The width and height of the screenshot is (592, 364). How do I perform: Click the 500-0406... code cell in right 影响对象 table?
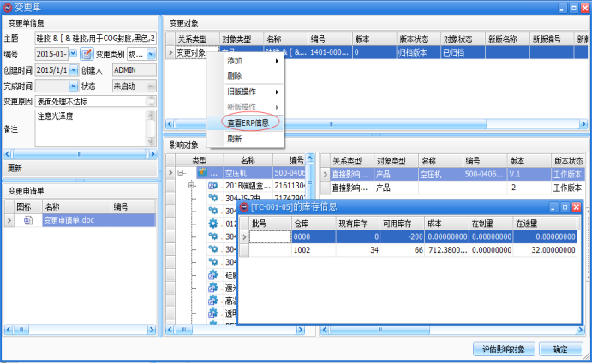485,175
